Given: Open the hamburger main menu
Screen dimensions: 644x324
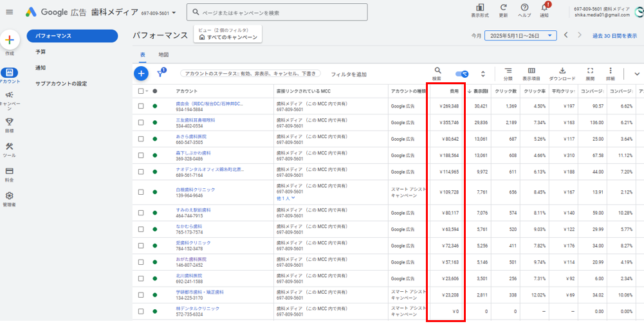Looking at the screenshot, I should [x=9, y=12].
